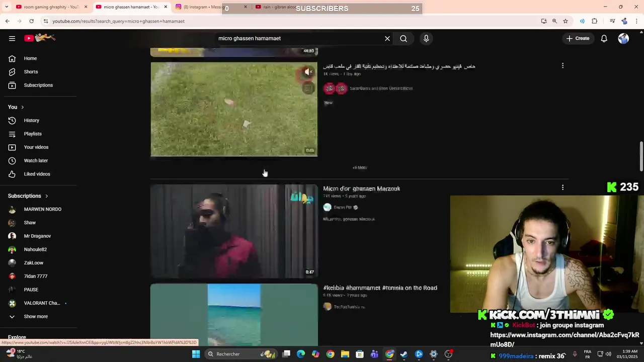Viewport: 644px width, 362px height.
Task: Open the account avatar menu
Action: pyautogui.click(x=623, y=38)
